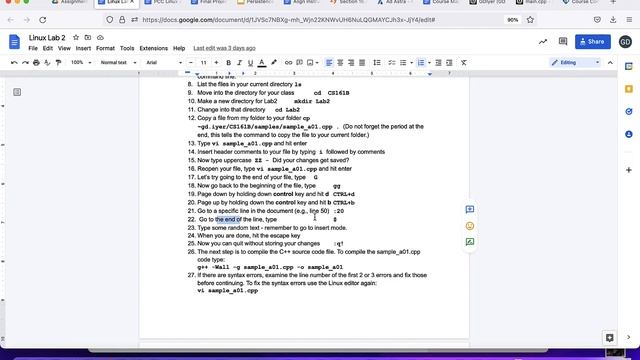This screenshot has width=640, height=360.
Task: Open the Extensions menu
Action: pyautogui.click(x=153, y=48)
